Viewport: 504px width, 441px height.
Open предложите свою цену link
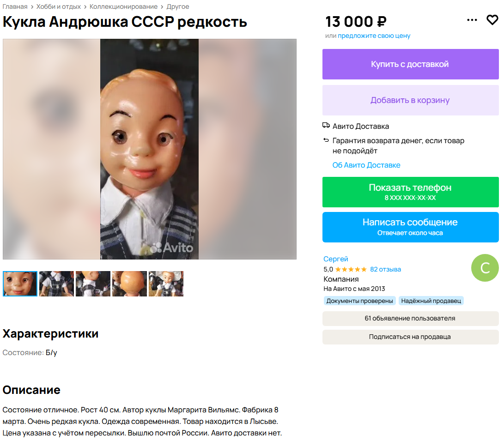[x=374, y=36]
